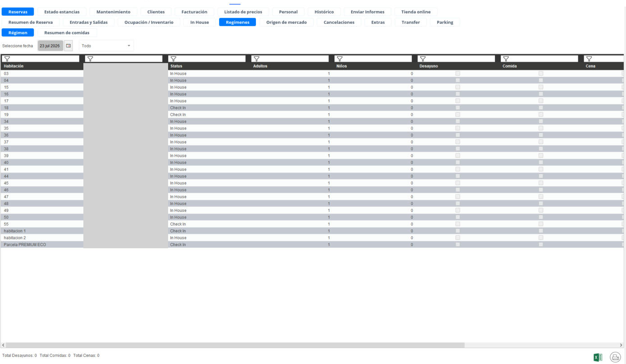
Task: Click the scrollbar left arrow
Action: tap(4, 345)
